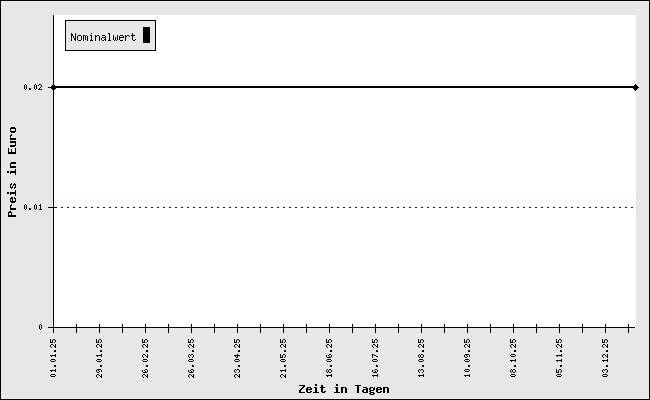
Task: Click the 0.01 y-axis tick label
Action: [32, 208]
